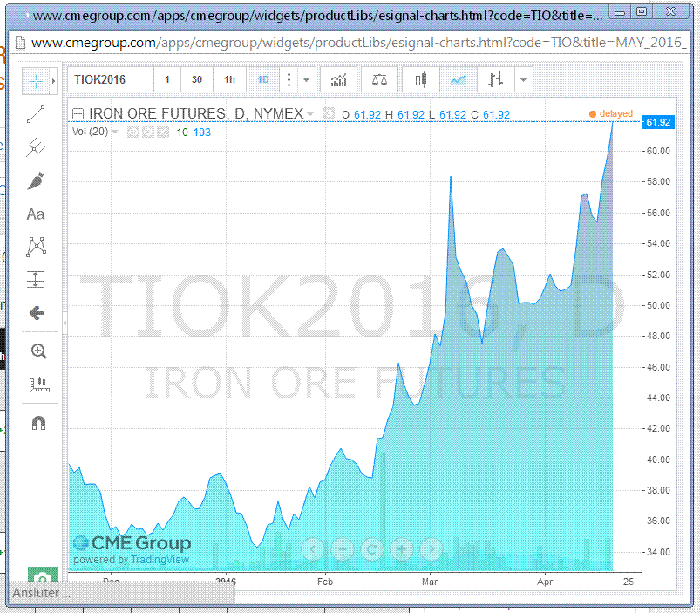Click the inner URL address field

[357, 43]
